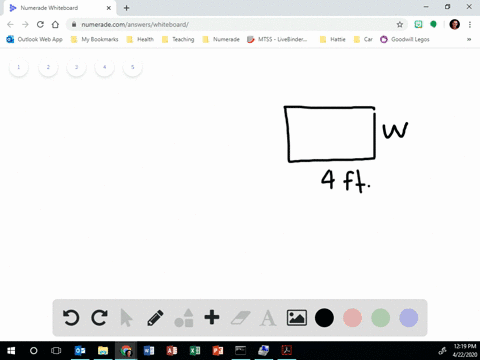Open Task View on taskbar

click(56, 351)
